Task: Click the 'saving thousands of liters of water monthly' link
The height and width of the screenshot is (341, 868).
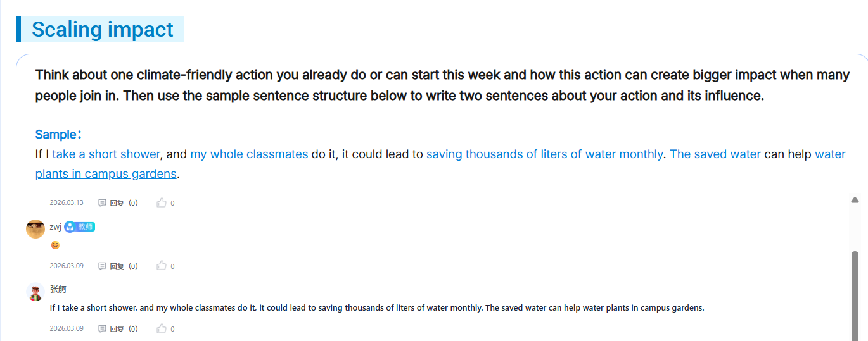Action: coord(545,154)
